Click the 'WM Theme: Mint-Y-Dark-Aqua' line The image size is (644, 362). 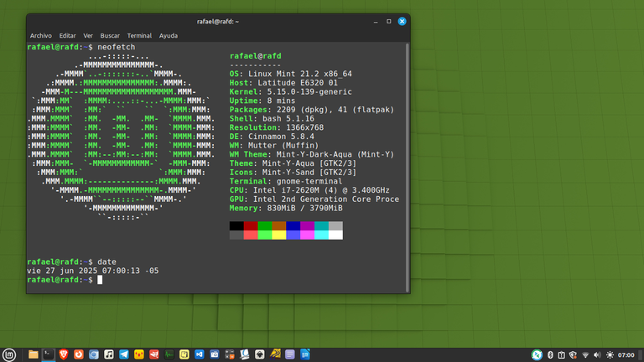[x=312, y=155]
